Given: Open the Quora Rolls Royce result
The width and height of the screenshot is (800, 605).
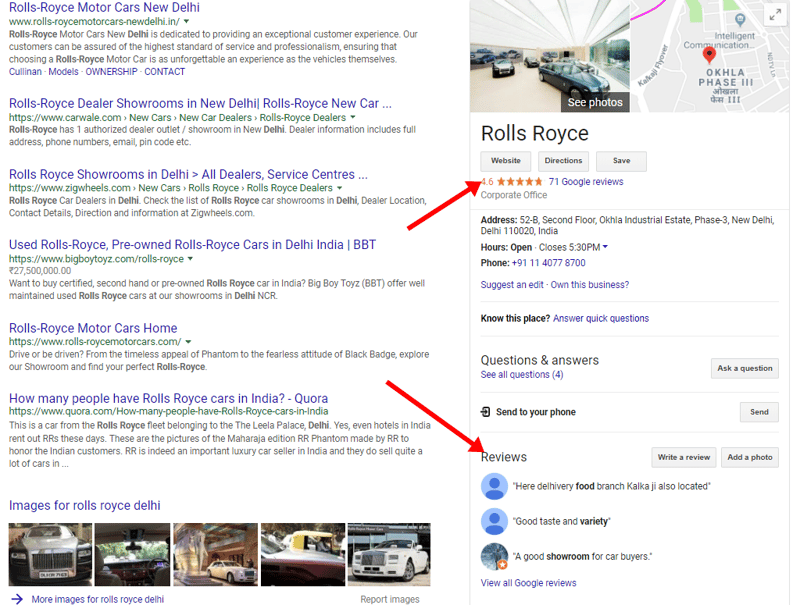Looking at the screenshot, I should tap(168, 398).
